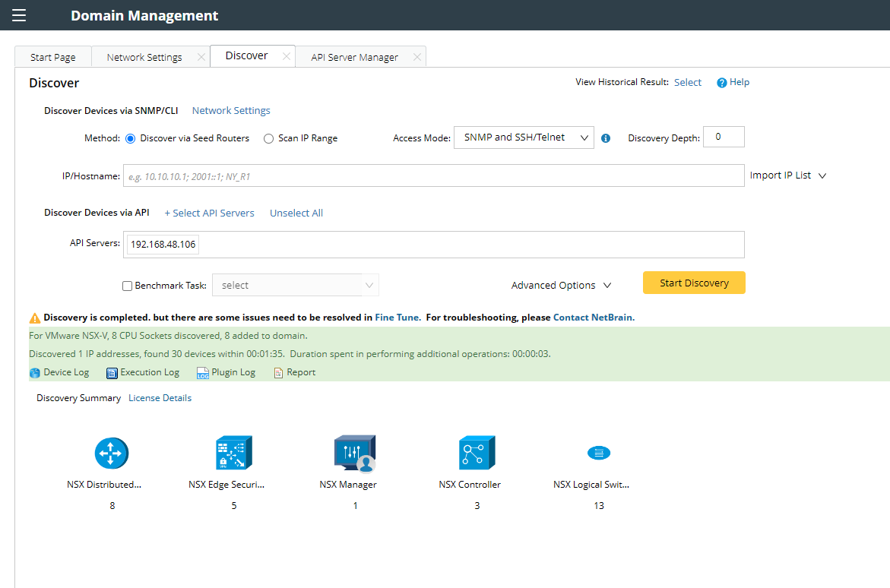The width and height of the screenshot is (890, 588).
Task: Open the Access Mode dropdown
Action: click(524, 138)
